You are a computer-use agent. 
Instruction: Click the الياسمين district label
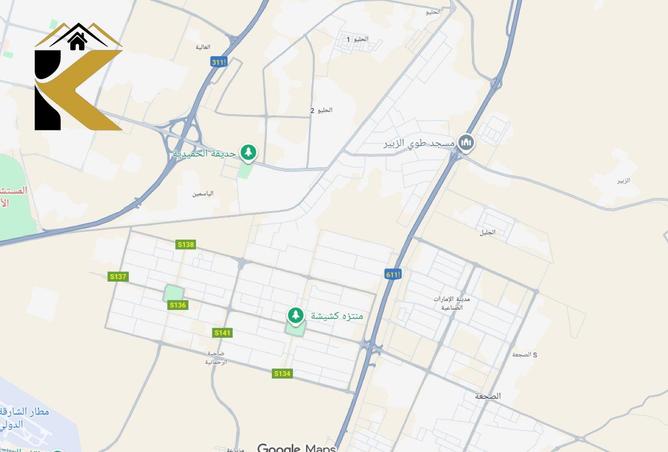tap(203, 194)
